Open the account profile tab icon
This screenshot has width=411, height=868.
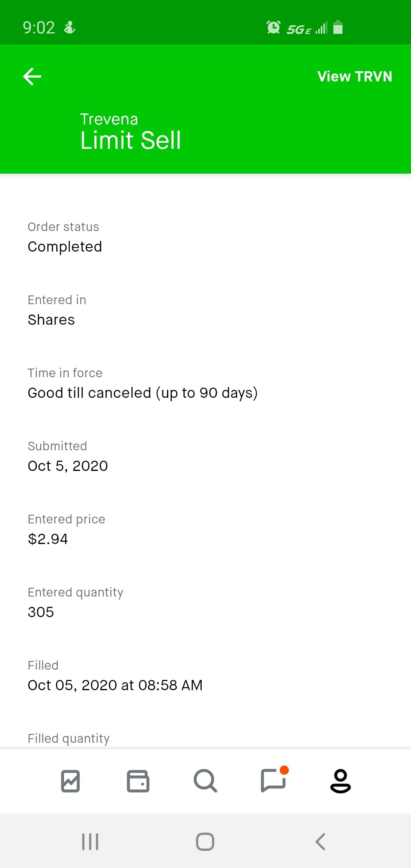[340, 781]
